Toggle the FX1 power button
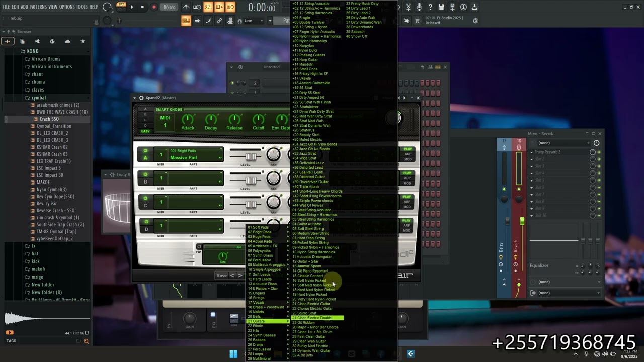This screenshot has width=644, height=362. pos(199,247)
